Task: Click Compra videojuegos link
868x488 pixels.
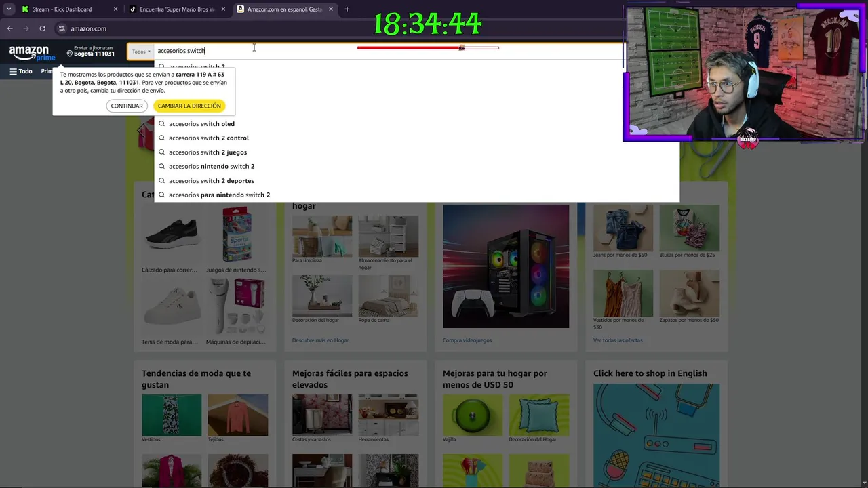Action: point(467,340)
